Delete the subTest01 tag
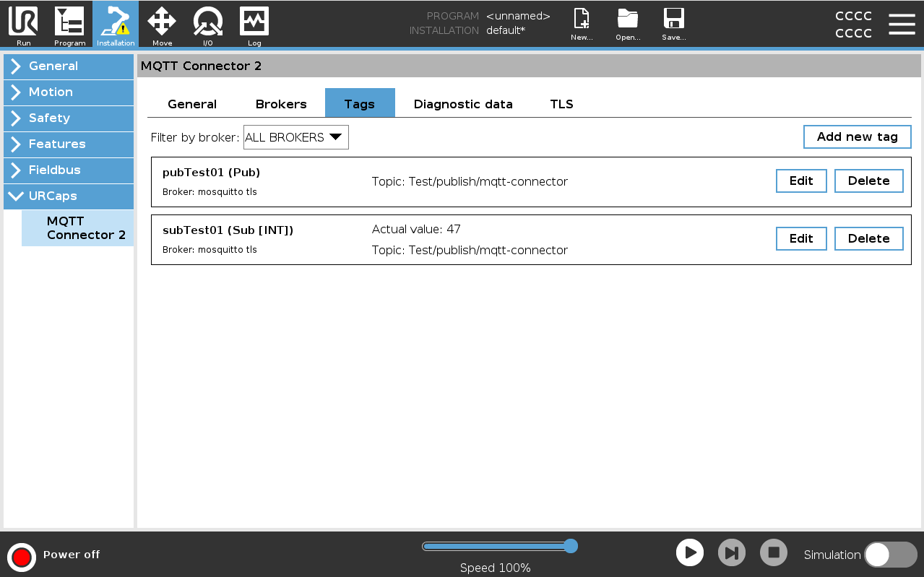The height and width of the screenshot is (577, 924). (x=868, y=238)
